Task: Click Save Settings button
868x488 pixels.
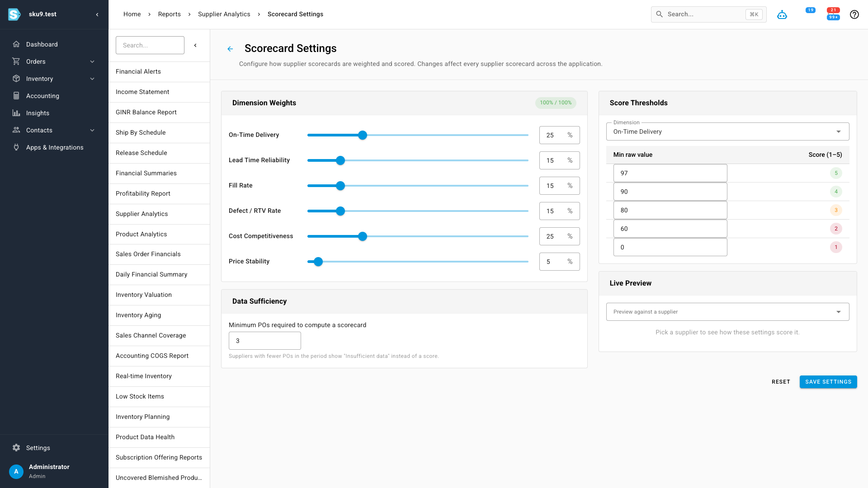Action: (828, 382)
